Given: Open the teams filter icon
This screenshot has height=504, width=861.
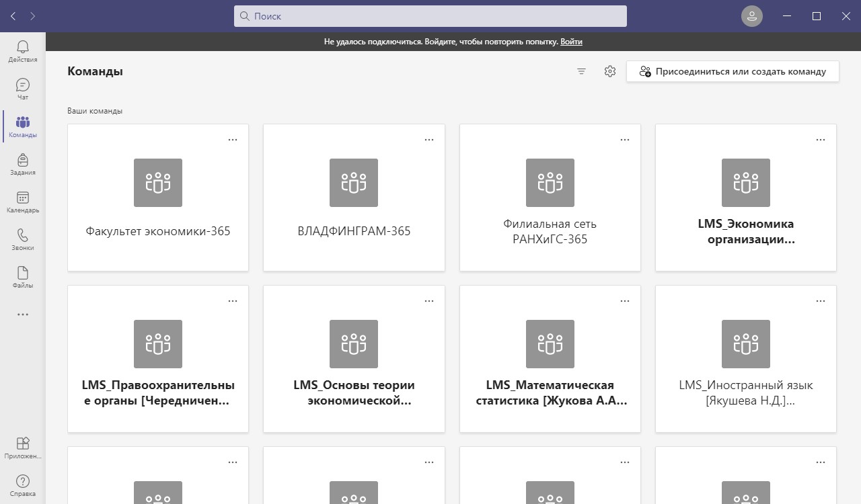Looking at the screenshot, I should (x=582, y=71).
